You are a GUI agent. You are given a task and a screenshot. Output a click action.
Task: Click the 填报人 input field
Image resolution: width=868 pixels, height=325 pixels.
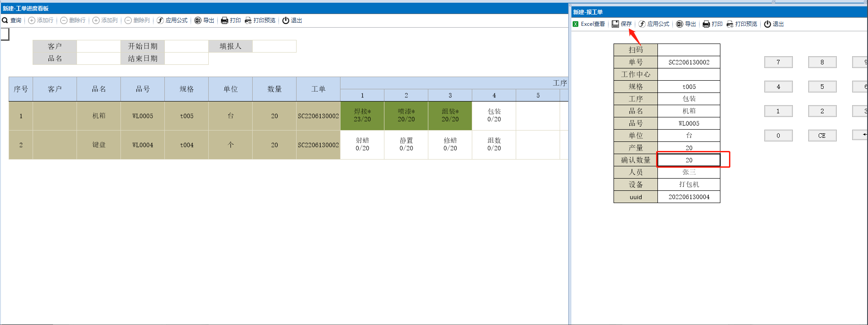tap(274, 46)
